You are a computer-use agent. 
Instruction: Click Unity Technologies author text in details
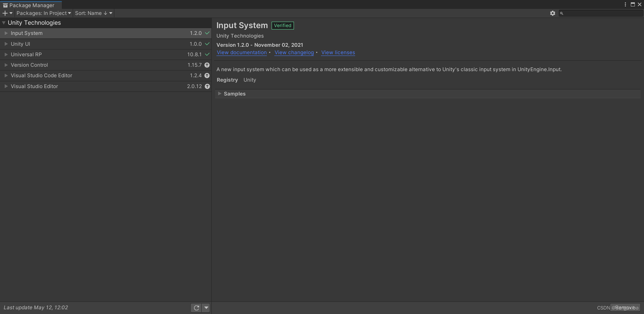tap(240, 36)
